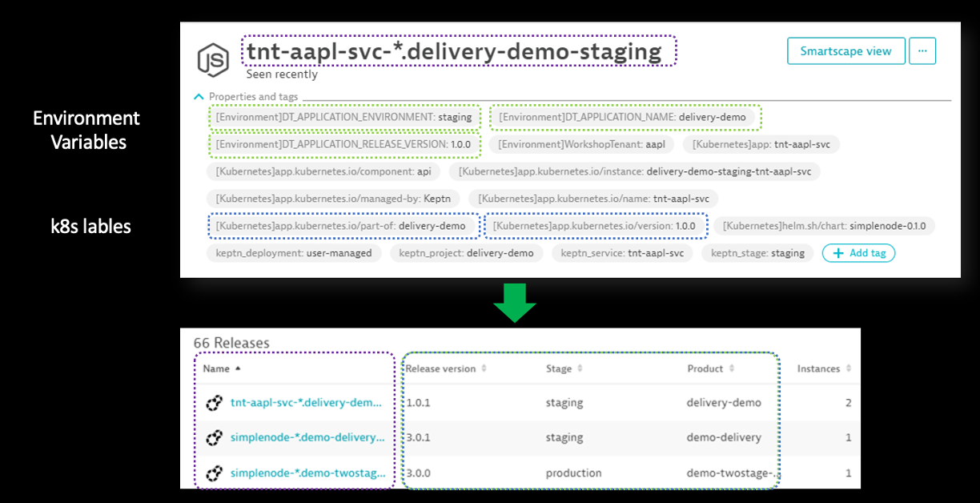Sort releases by Instances column
The image size is (980, 503).
[824, 369]
